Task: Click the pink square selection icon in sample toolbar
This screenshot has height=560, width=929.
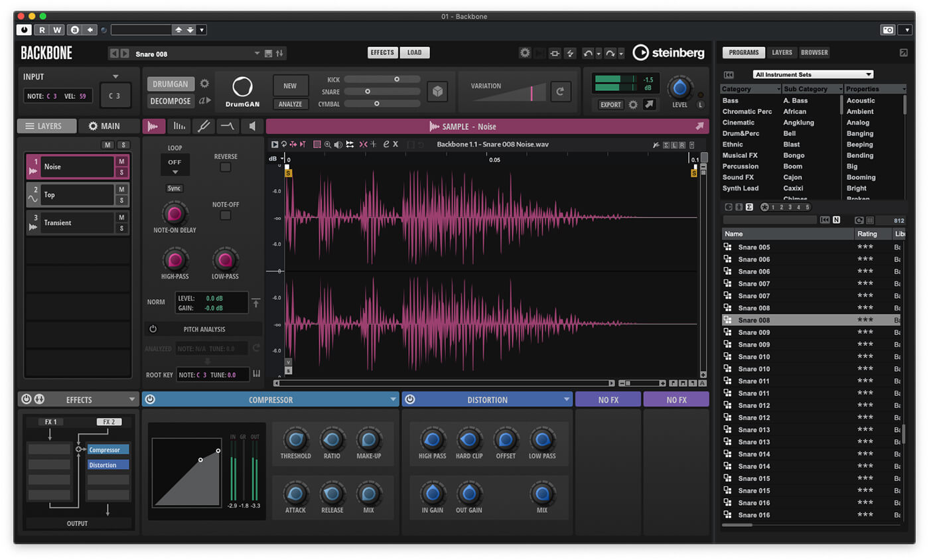Action: click(x=317, y=144)
